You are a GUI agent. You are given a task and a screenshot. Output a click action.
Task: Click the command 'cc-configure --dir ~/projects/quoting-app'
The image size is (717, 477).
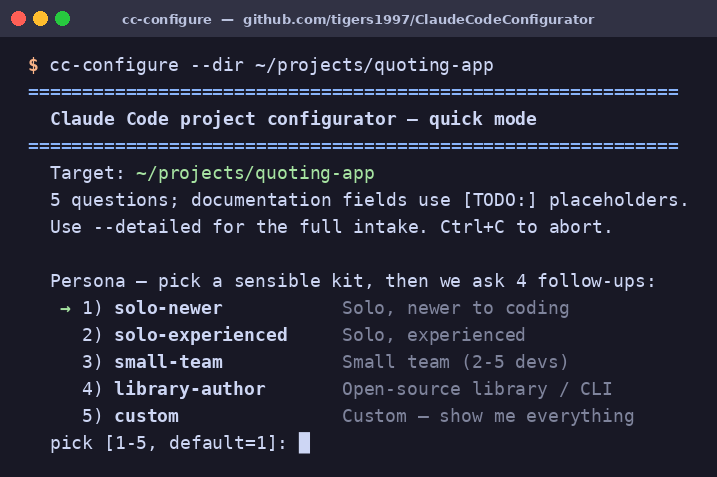(272, 65)
